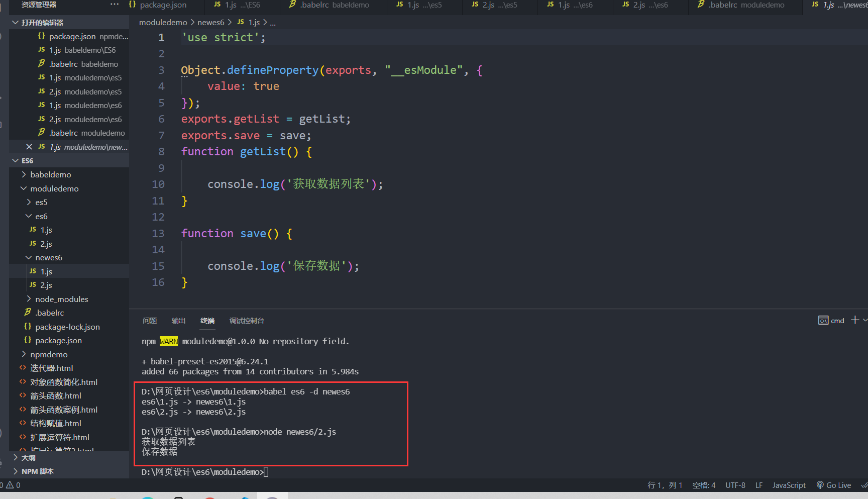Select 1.js inside the newes6 folder
Screen dimensions: 868x499
point(69,271)
